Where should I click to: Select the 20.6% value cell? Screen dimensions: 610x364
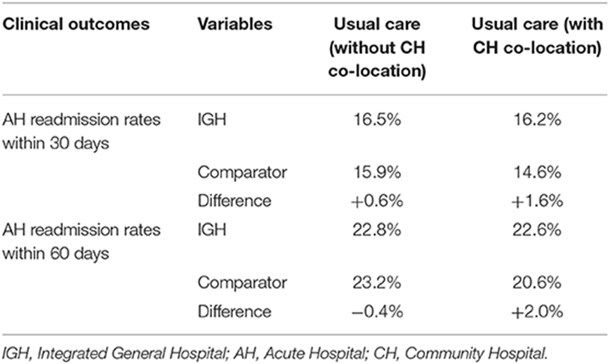pos(537,283)
